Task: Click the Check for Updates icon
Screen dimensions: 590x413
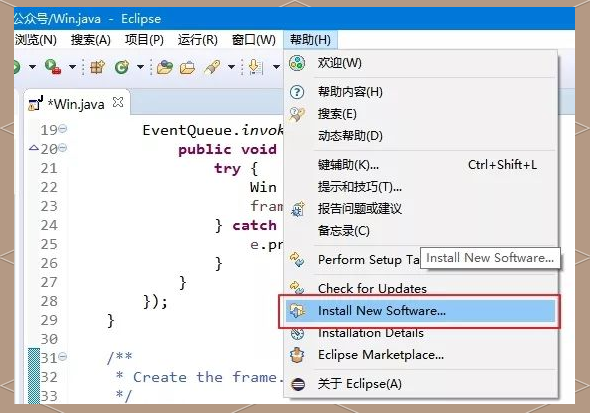Action: (297, 288)
